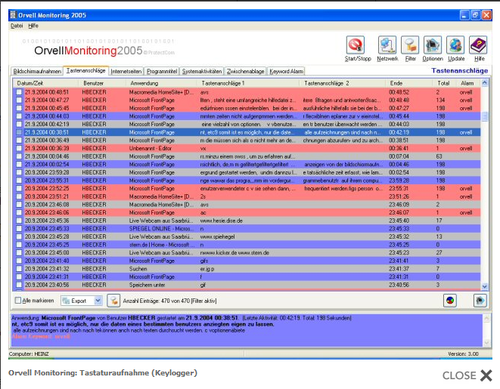Sort by the Alarm column header
Image resolution: width=500 pixels, height=389 pixels.
pyautogui.click(x=468, y=83)
